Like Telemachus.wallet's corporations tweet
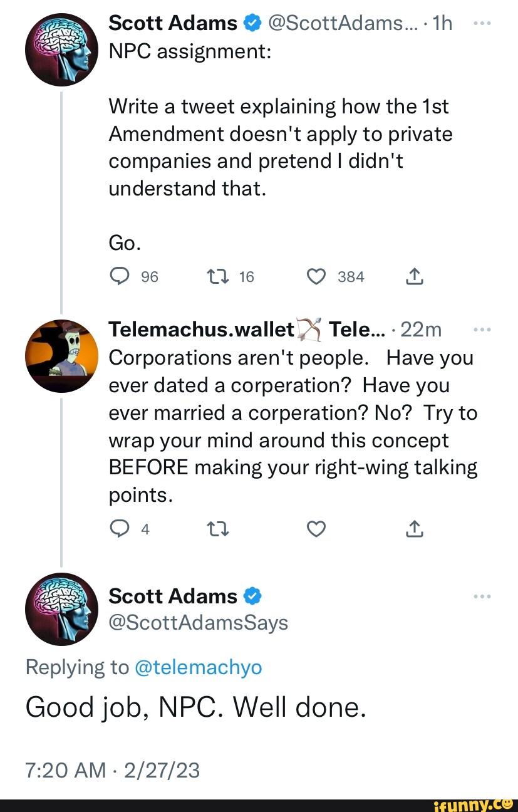 point(317,529)
